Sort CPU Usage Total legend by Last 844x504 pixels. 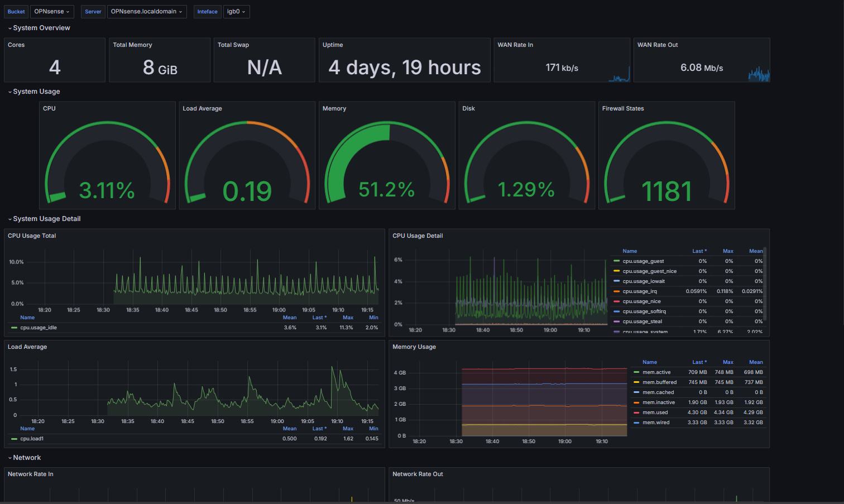click(319, 318)
